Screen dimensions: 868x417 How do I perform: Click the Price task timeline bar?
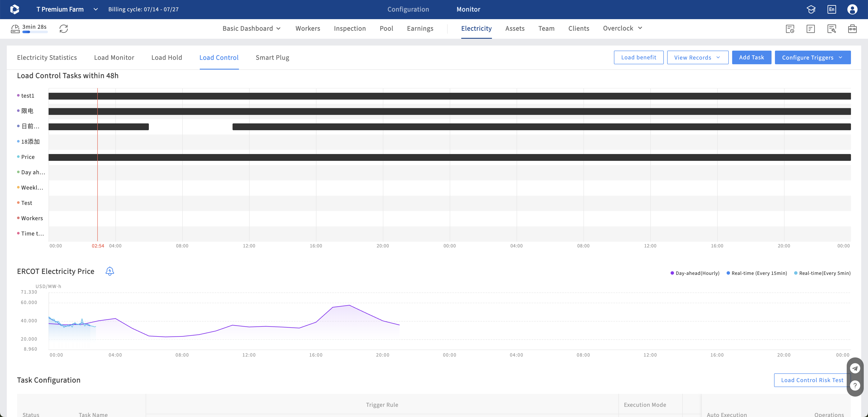tap(450, 157)
